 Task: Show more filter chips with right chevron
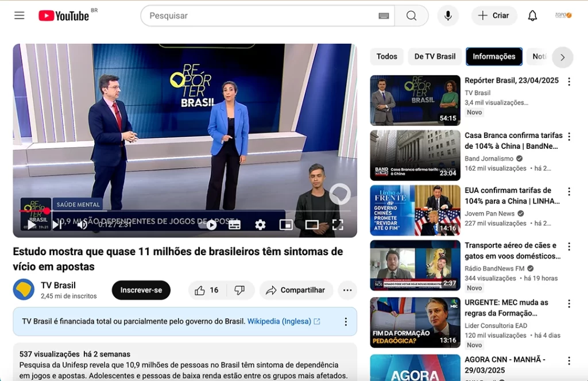(563, 57)
